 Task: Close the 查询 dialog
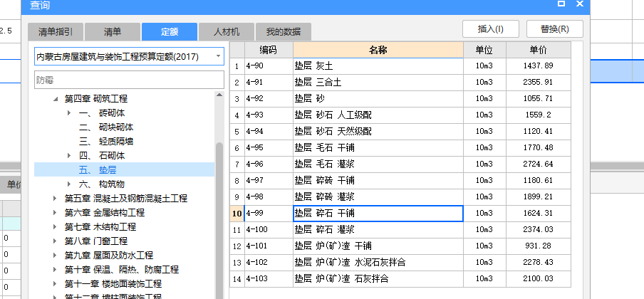[x=581, y=4]
